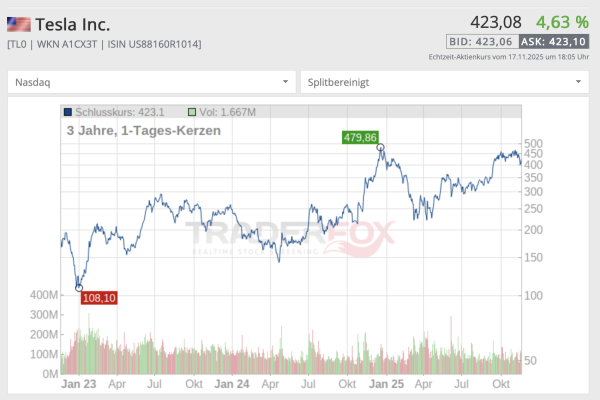This screenshot has width=600, height=400.
Task: Click the green Vol legend square
Action: (192, 113)
